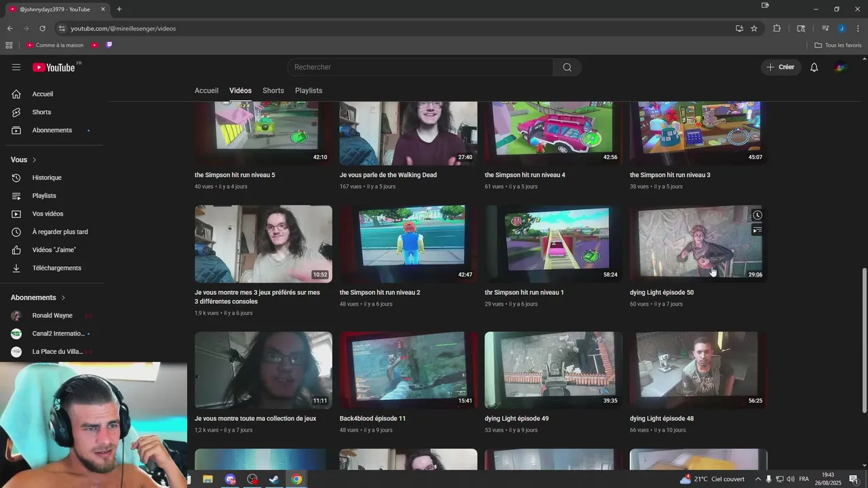Open Vidéos "J'aime" list
This screenshot has width=868, height=488.
[x=54, y=250]
